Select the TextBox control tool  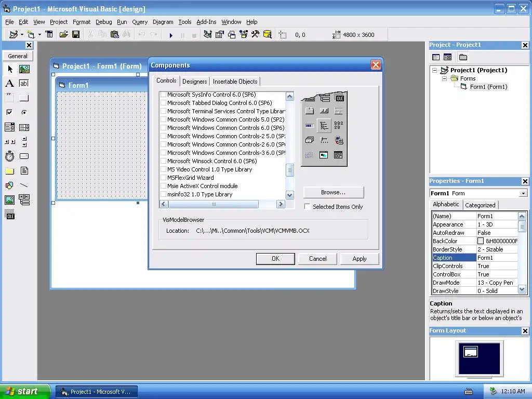pos(24,84)
